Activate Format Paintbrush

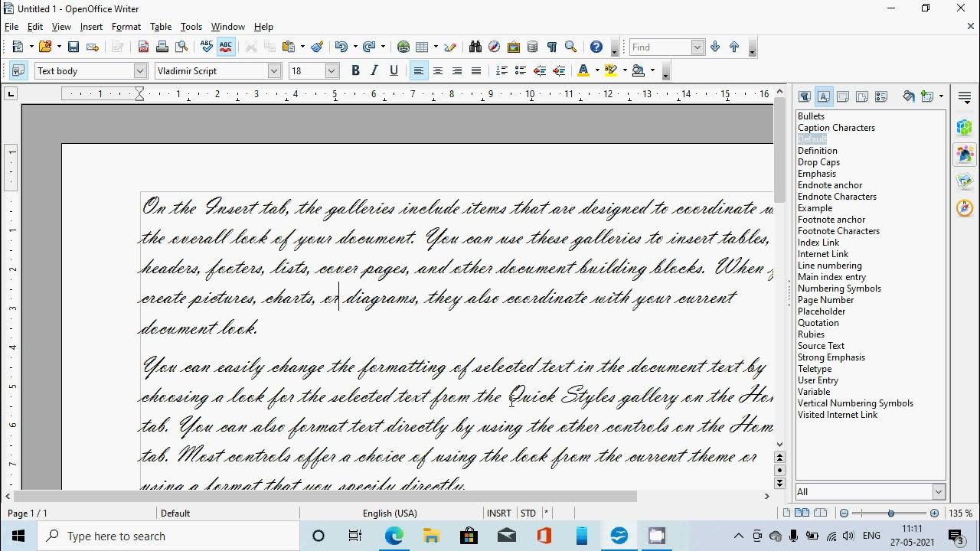coord(317,47)
